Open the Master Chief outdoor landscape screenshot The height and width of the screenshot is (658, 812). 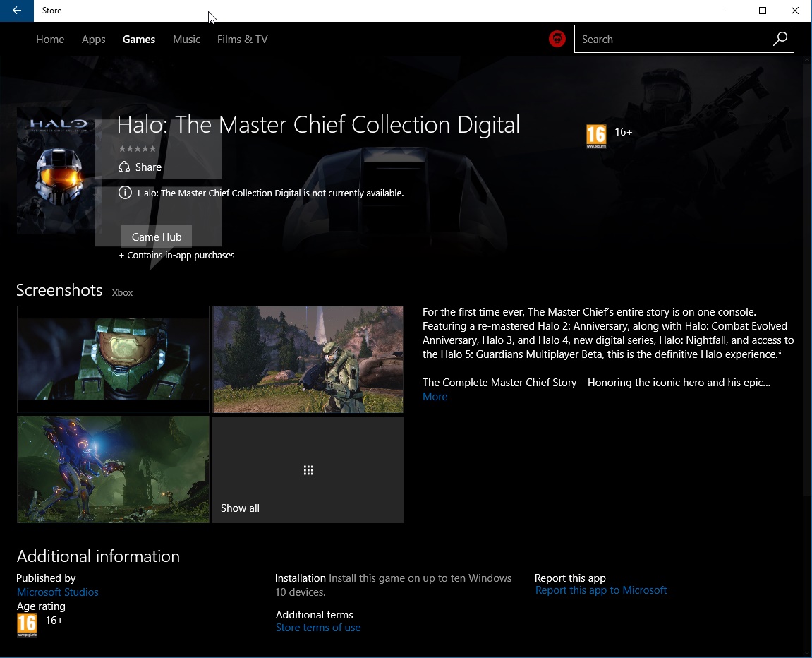point(308,359)
